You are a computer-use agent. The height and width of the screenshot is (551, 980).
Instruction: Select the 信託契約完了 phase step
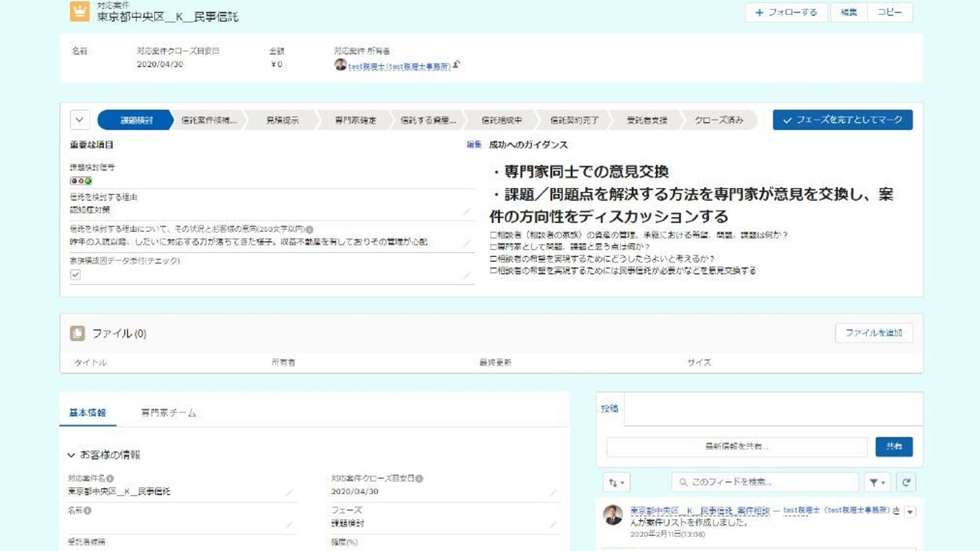point(574,120)
